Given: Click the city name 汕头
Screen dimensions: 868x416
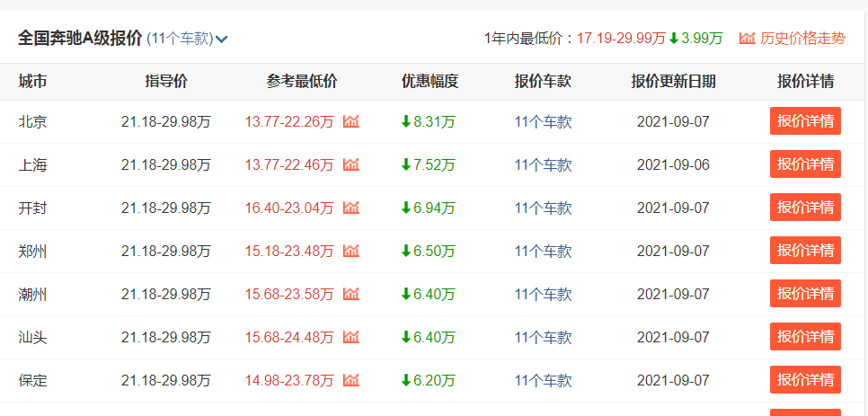Looking at the screenshot, I should pos(32,338).
